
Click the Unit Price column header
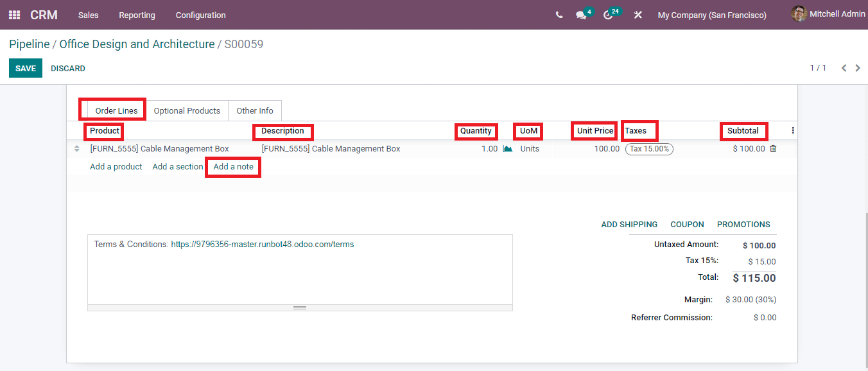[595, 131]
